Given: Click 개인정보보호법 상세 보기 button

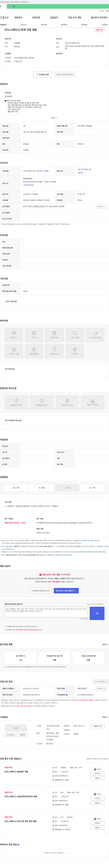Looking at the screenshot, I should 41,591.
